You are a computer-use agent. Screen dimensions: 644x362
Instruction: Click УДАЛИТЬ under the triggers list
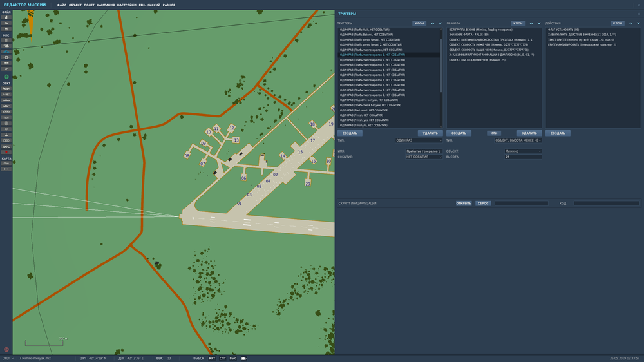click(430, 133)
